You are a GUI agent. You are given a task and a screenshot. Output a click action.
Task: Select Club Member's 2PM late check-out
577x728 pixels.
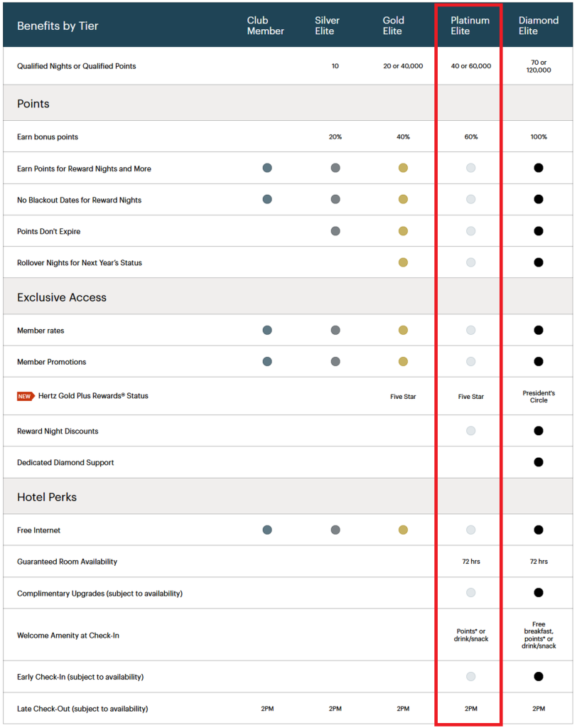point(267,709)
